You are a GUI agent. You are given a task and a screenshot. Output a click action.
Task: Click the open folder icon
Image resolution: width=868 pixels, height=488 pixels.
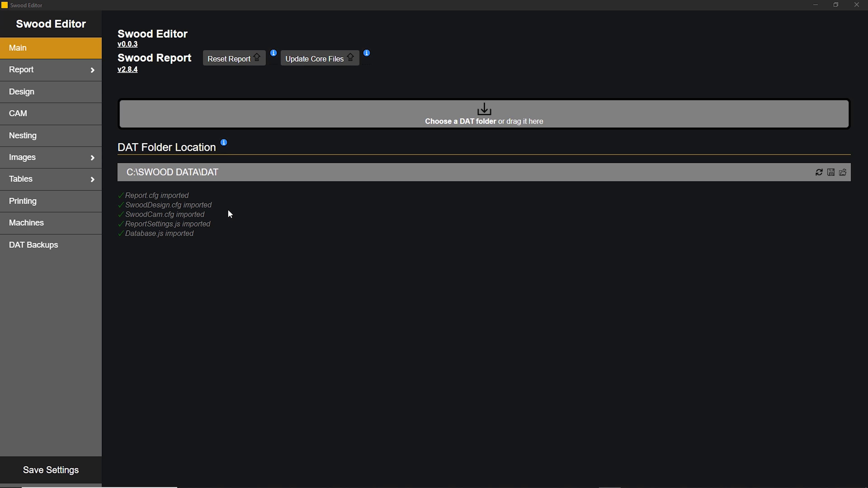coord(843,172)
